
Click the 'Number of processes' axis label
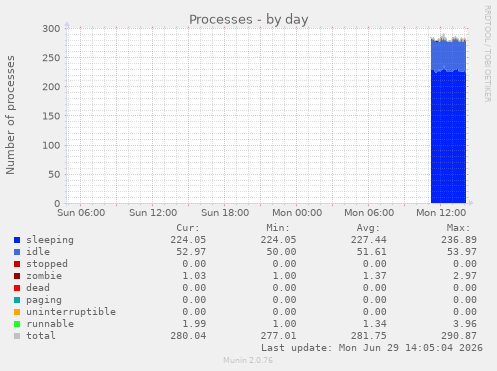(10, 115)
